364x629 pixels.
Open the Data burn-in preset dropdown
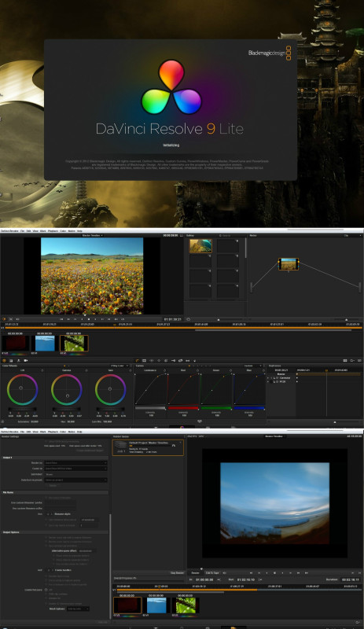75,480
